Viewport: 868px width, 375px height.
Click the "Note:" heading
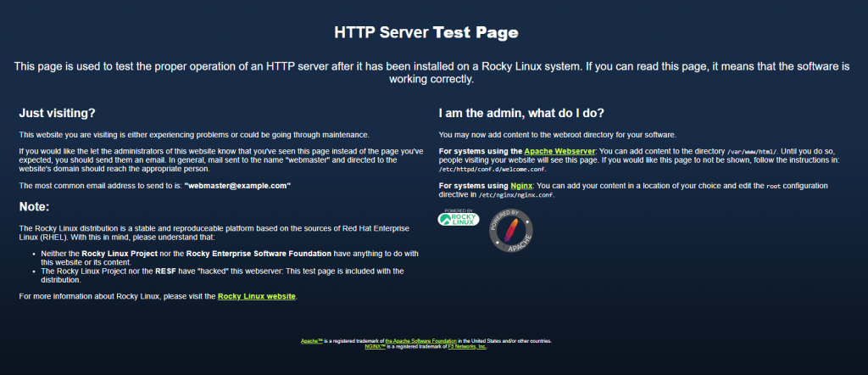(34, 207)
